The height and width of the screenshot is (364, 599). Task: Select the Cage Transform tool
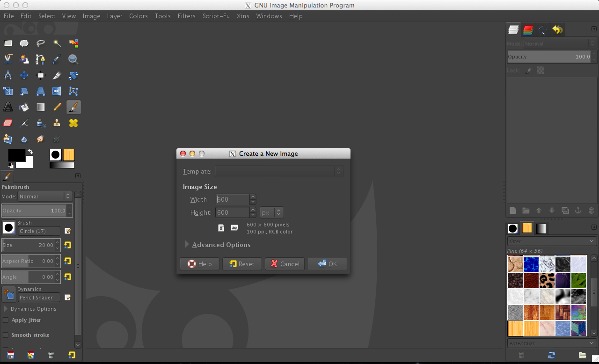click(x=73, y=91)
